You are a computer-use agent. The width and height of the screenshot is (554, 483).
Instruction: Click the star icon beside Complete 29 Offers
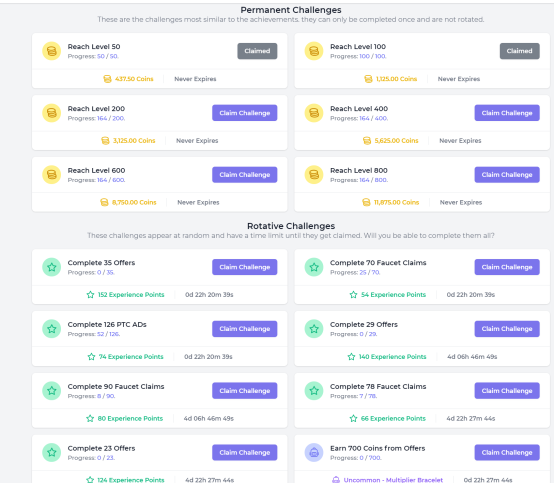tap(314, 329)
